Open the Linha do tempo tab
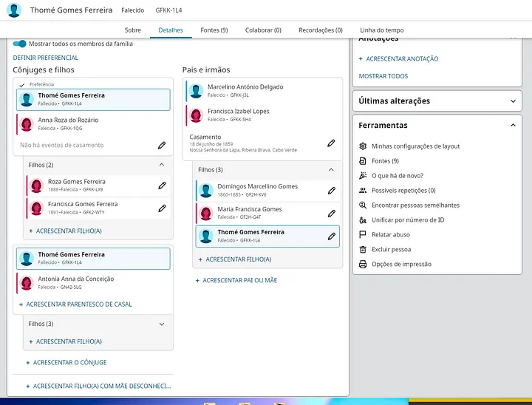 point(381,30)
